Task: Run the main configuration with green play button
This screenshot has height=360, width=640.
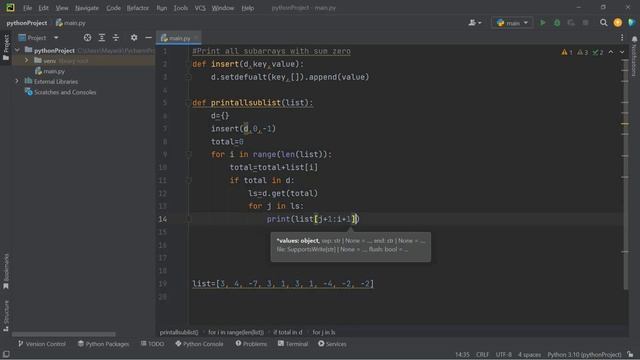Action: click(542, 23)
